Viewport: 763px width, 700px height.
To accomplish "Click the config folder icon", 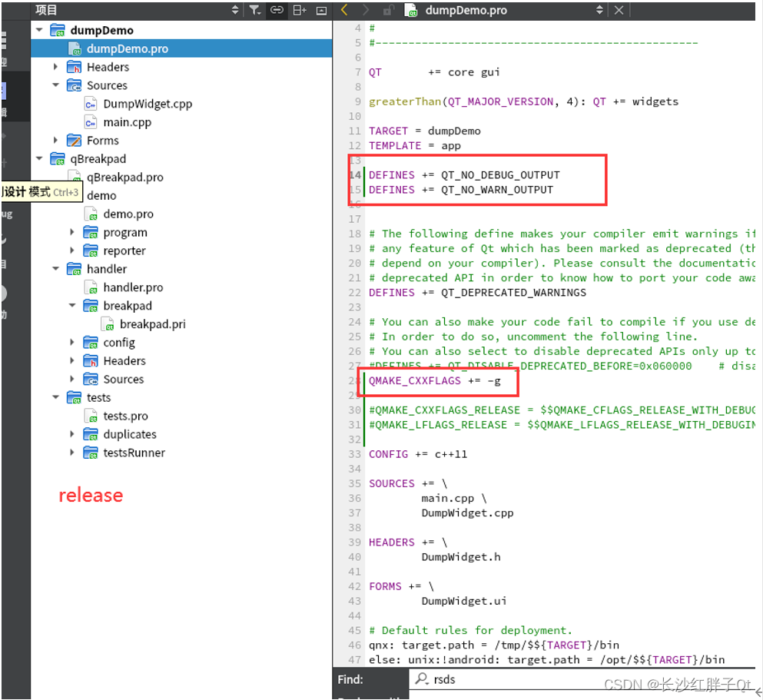I will pos(91,343).
